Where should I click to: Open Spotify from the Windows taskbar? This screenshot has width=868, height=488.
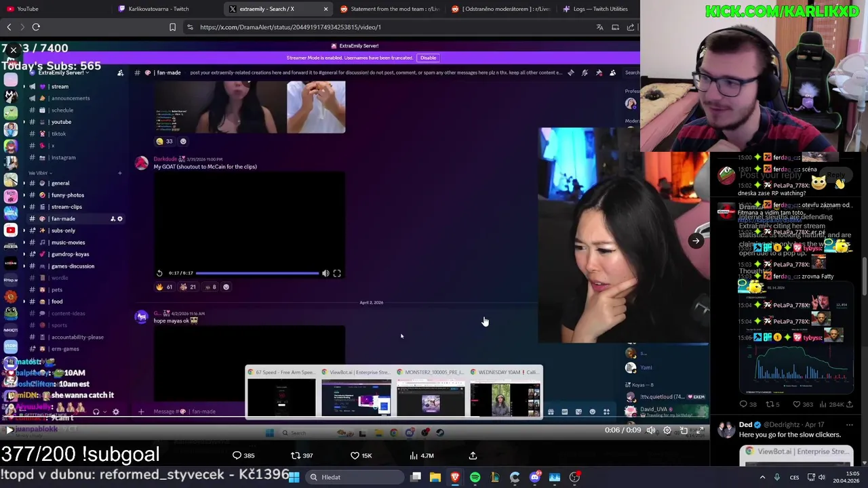coord(475,477)
